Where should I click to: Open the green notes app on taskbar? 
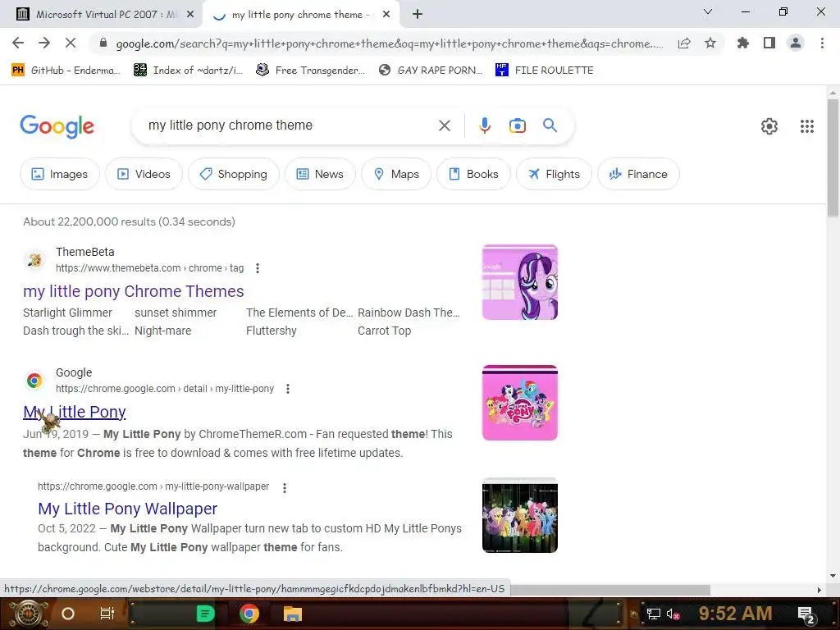[x=206, y=614]
